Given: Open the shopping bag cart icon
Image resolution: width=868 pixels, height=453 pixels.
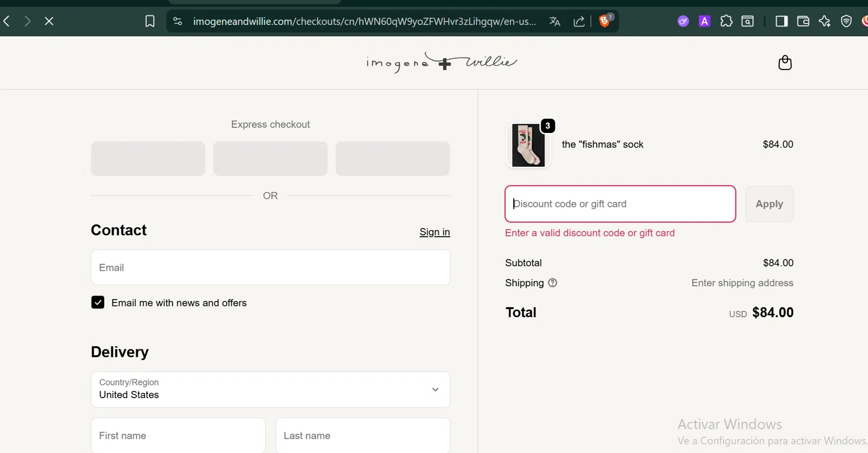Looking at the screenshot, I should (x=785, y=62).
